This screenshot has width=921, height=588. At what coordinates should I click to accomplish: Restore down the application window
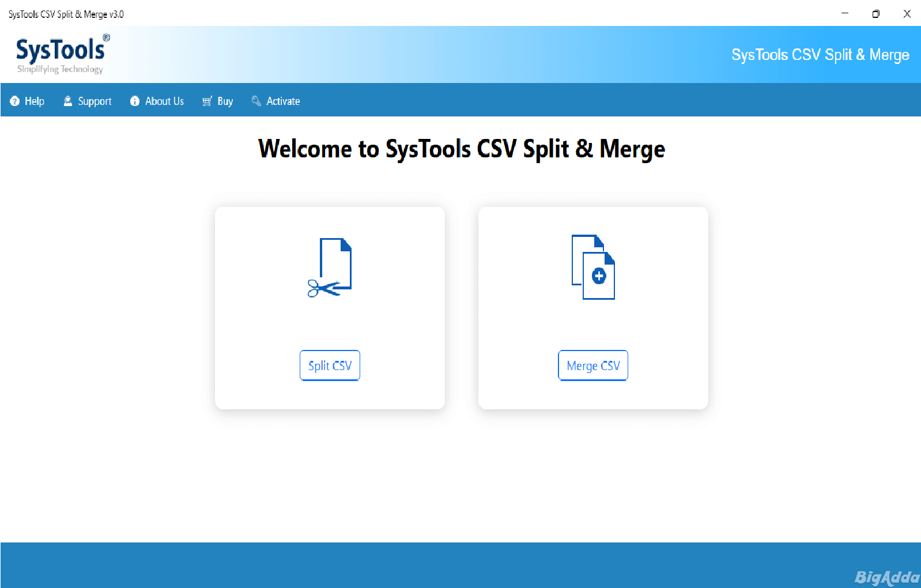[x=876, y=14]
